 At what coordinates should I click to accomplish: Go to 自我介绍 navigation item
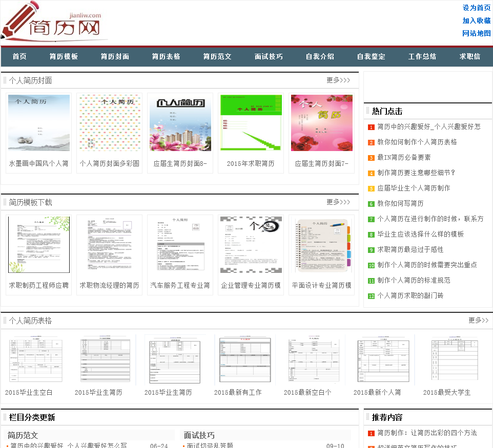coord(320,56)
